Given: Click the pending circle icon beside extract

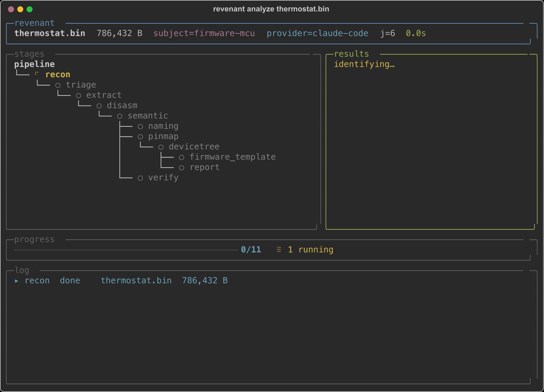Looking at the screenshot, I should click(79, 96).
